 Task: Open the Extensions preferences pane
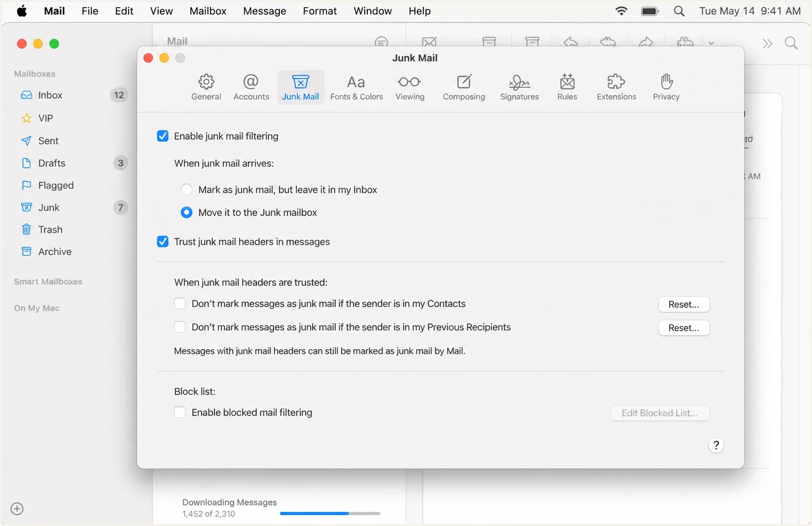616,87
